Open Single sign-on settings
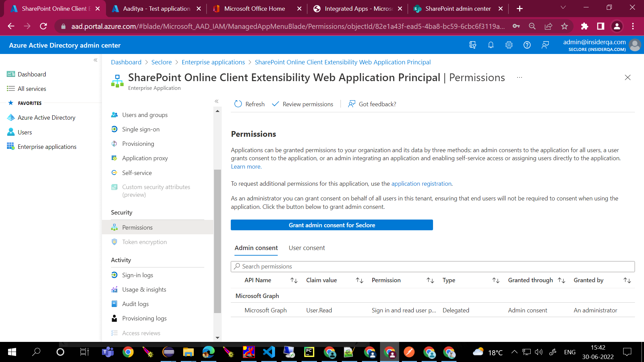Image resolution: width=644 pixels, height=362 pixels. (140, 129)
